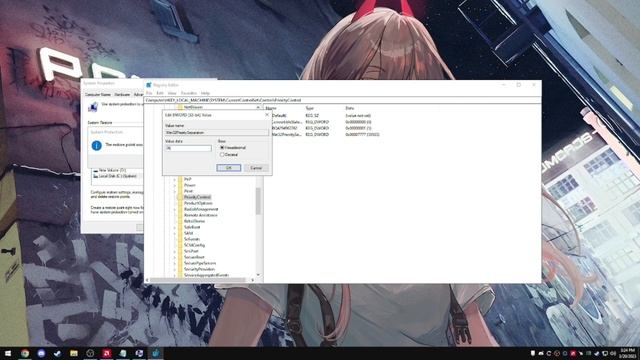
Task: Open the taskbar clock and date
Action: pyautogui.click(x=627, y=353)
